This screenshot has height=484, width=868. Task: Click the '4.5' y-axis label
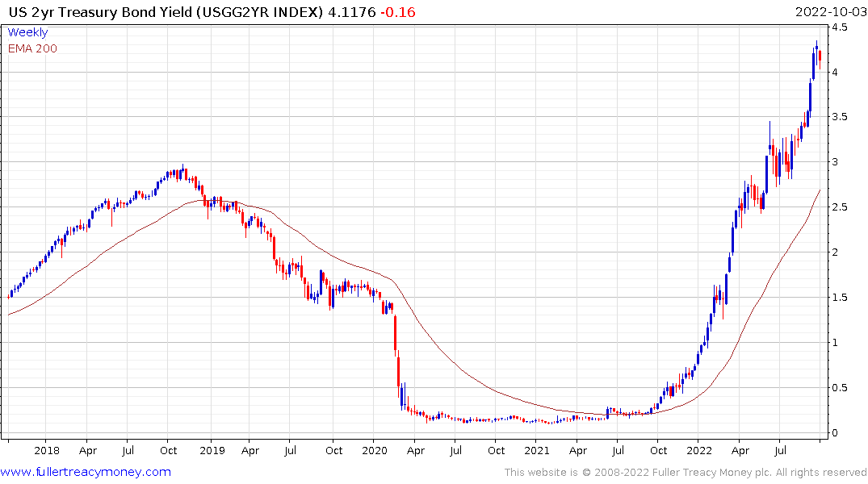pyautogui.click(x=839, y=27)
